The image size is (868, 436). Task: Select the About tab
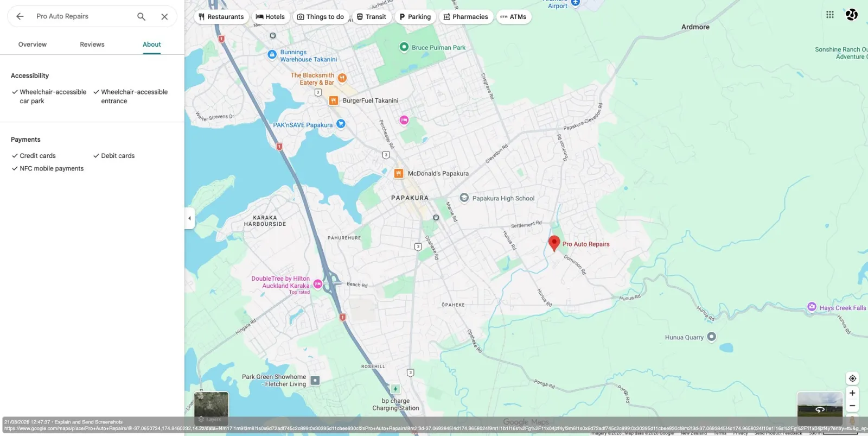[x=152, y=45]
